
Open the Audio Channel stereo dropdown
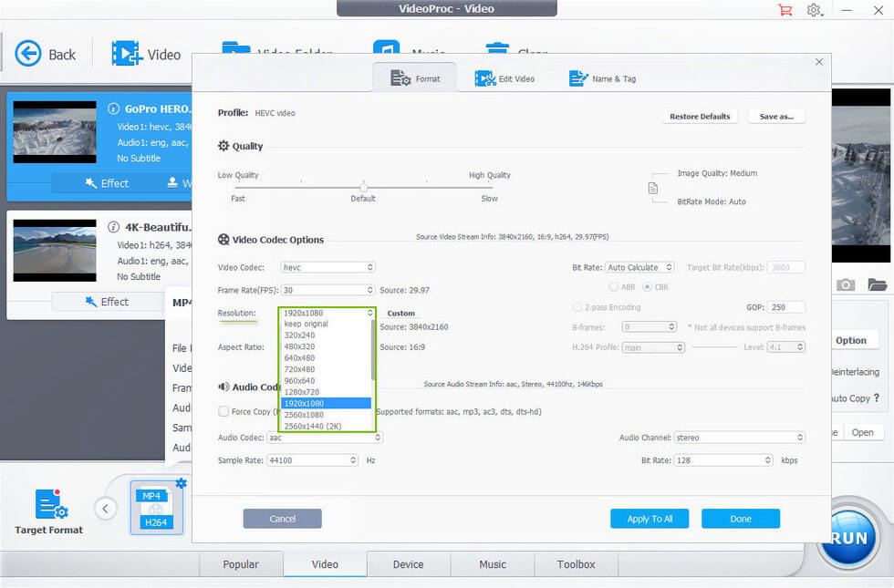740,438
